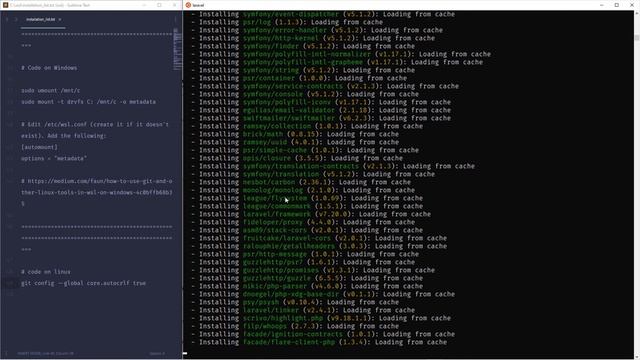Click the Sublime Text app icon in title bar
The width and height of the screenshot is (640, 360).
pos(5,5)
